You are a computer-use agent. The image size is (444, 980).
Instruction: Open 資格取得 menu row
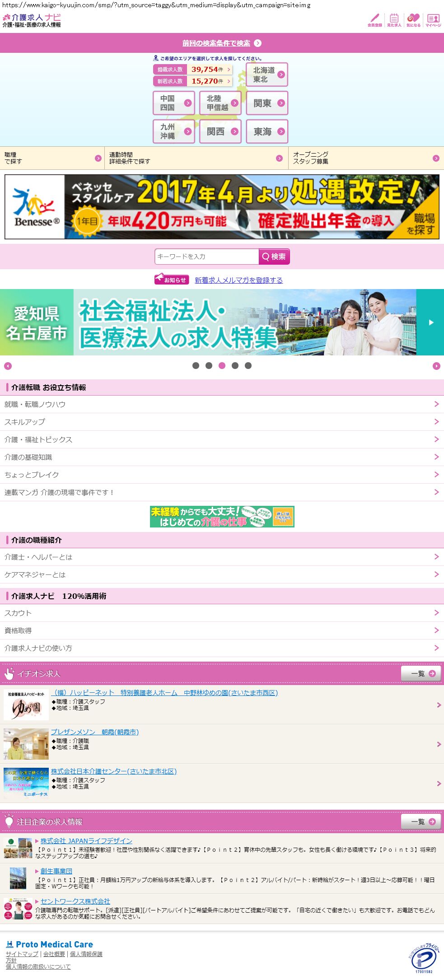click(x=222, y=630)
